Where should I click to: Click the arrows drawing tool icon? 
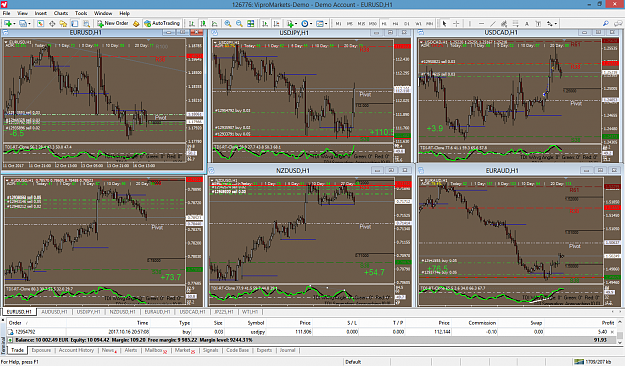pos(550,24)
